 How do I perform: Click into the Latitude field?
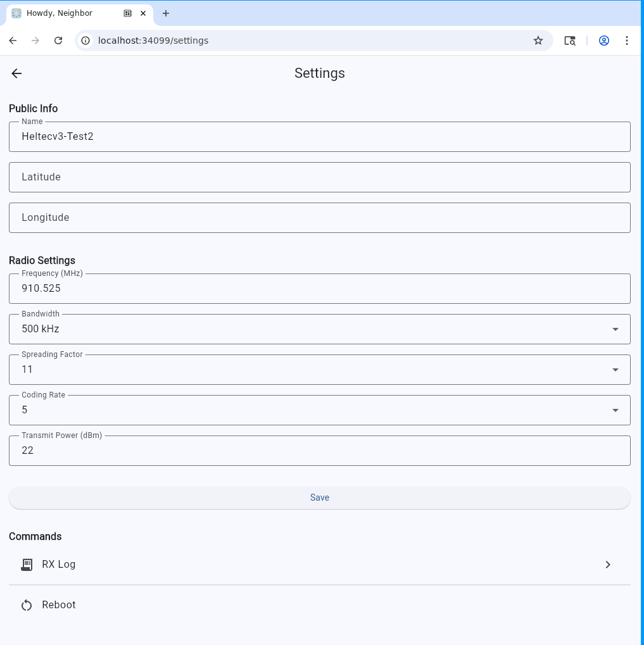pos(319,177)
